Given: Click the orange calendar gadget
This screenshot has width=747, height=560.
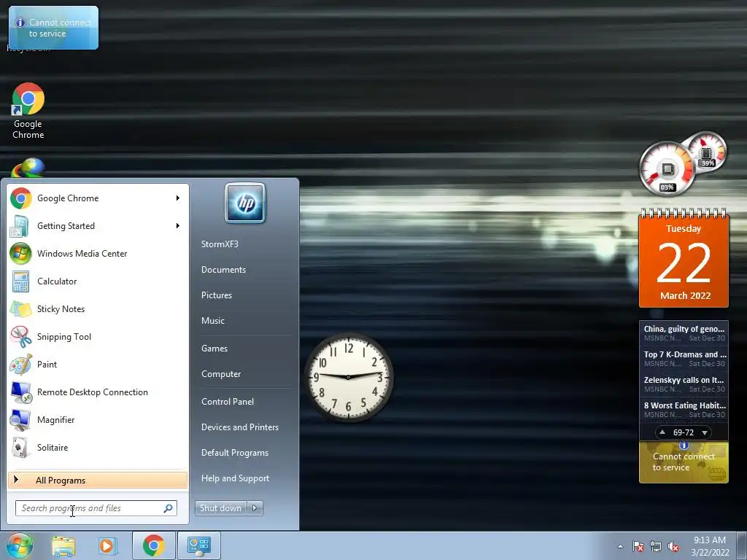Looking at the screenshot, I should coord(684,259).
